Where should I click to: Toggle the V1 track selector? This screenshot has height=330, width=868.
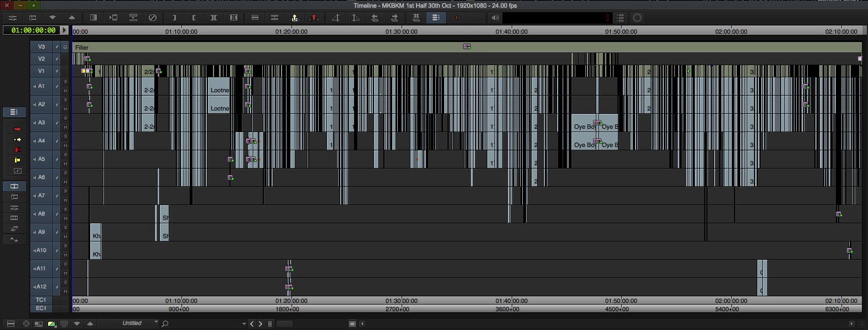tap(41, 71)
